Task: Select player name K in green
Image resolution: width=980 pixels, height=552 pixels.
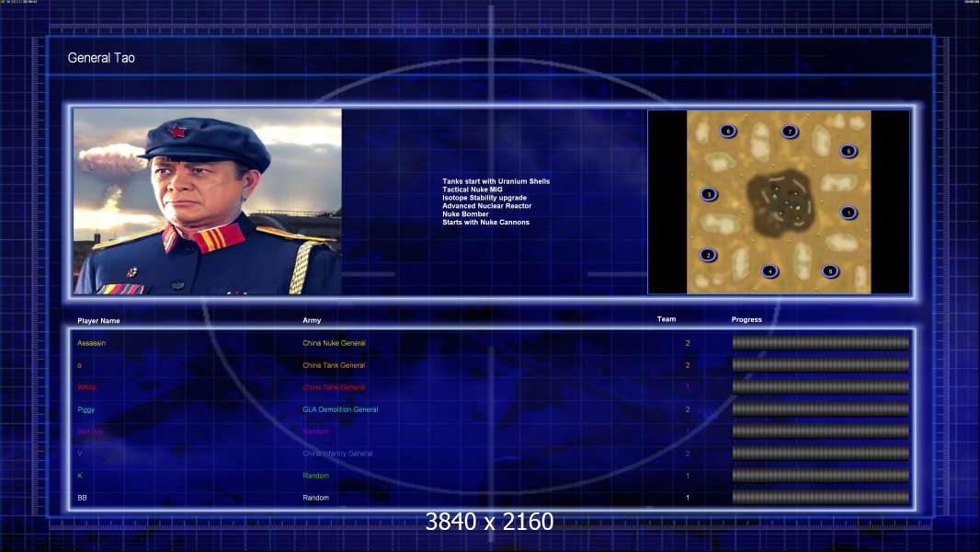Action: point(80,476)
